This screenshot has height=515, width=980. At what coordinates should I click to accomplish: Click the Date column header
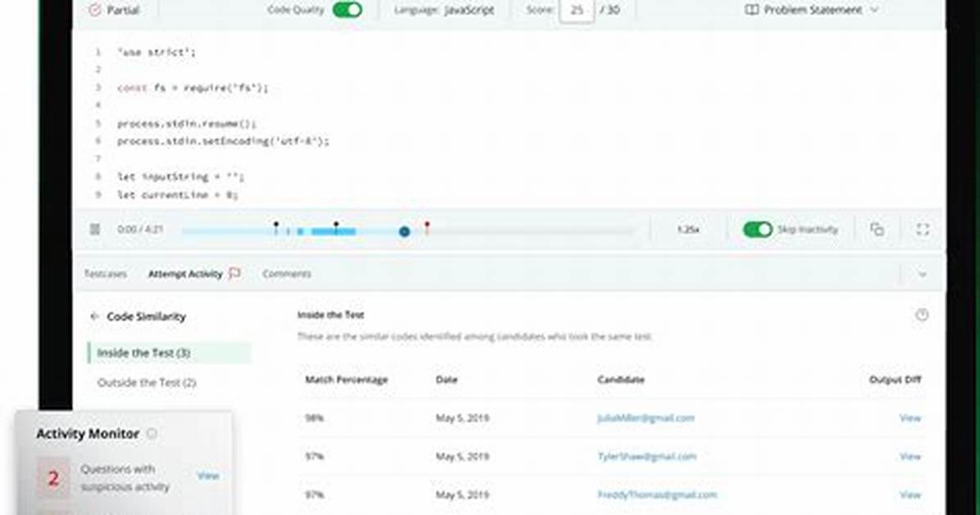pos(447,380)
